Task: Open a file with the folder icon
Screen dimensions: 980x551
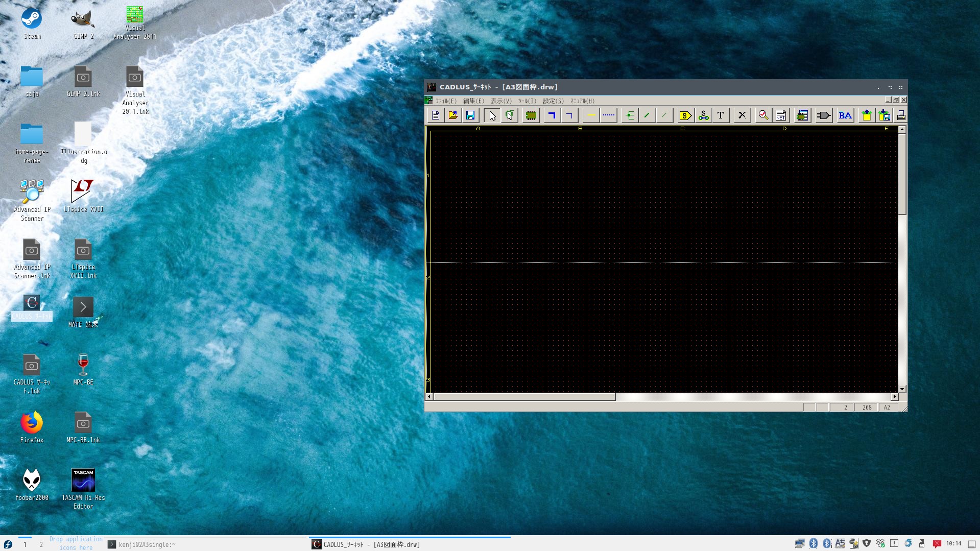Action: click(x=453, y=115)
